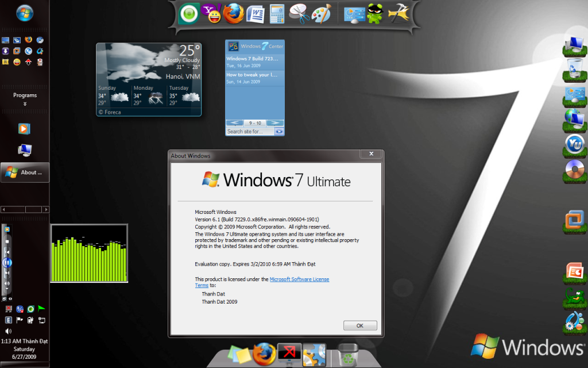The image size is (588, 368).
Task: Click the Action Center flag tray icon
Action: (20, 320)
